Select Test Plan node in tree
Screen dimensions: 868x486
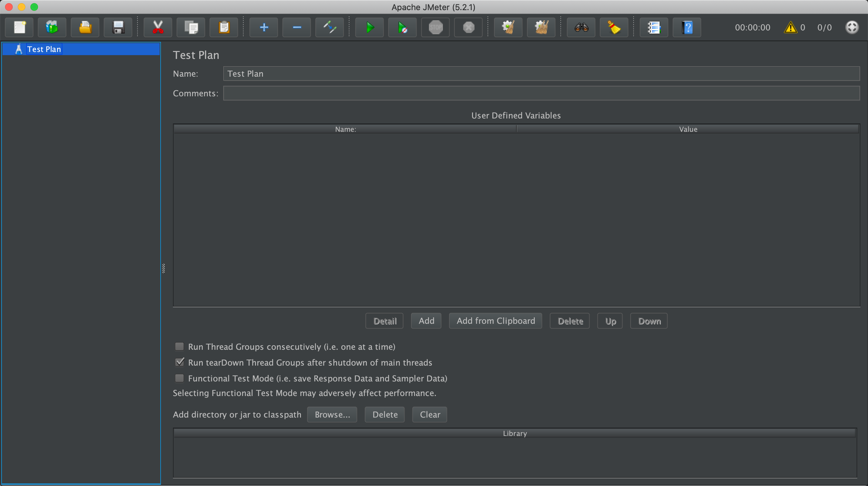click(44, 49)
